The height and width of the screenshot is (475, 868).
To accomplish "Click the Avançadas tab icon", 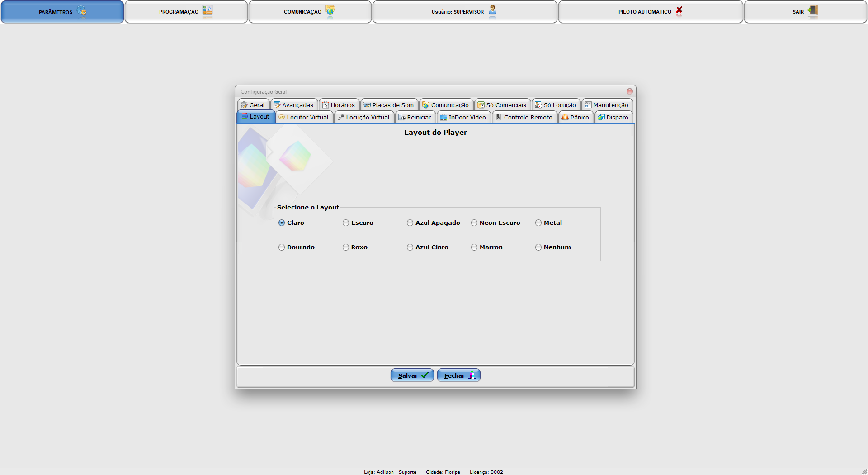I will coord(277,105).
